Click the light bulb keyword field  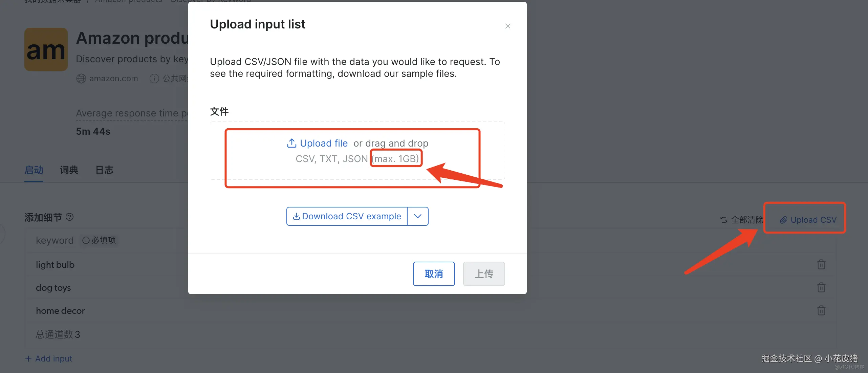[x=55, y=265]
